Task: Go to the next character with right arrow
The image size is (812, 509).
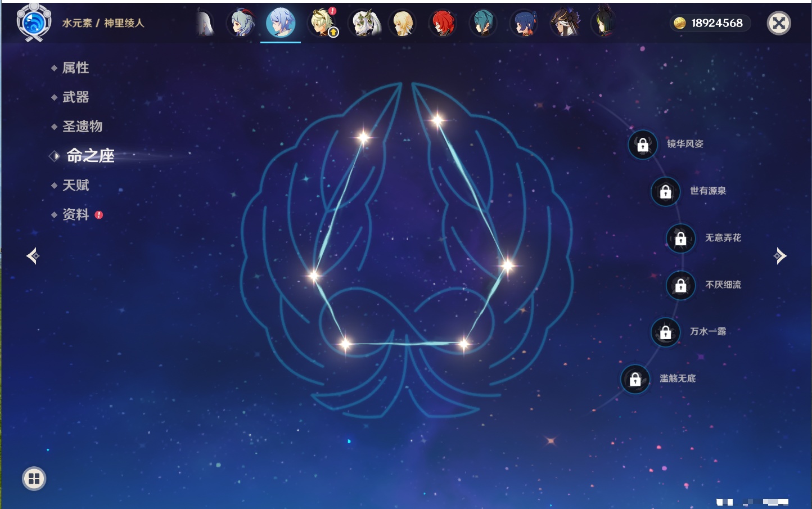Action: [x=780, y=256]
